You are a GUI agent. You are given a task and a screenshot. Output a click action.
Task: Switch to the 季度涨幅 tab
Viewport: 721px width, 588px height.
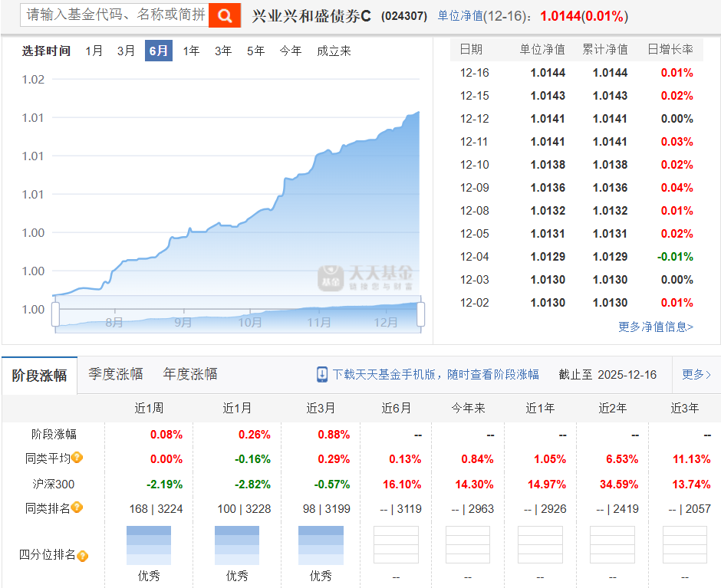point(116,374)
